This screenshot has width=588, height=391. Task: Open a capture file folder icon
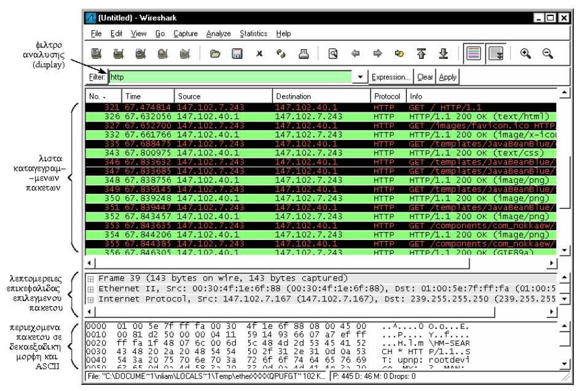coord(215,53)
